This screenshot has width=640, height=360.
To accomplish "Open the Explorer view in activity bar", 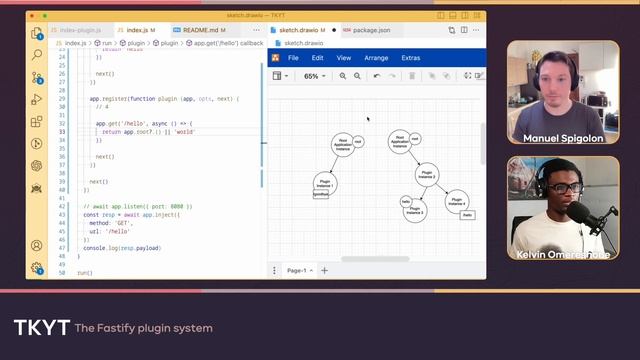I will point(37,33).
